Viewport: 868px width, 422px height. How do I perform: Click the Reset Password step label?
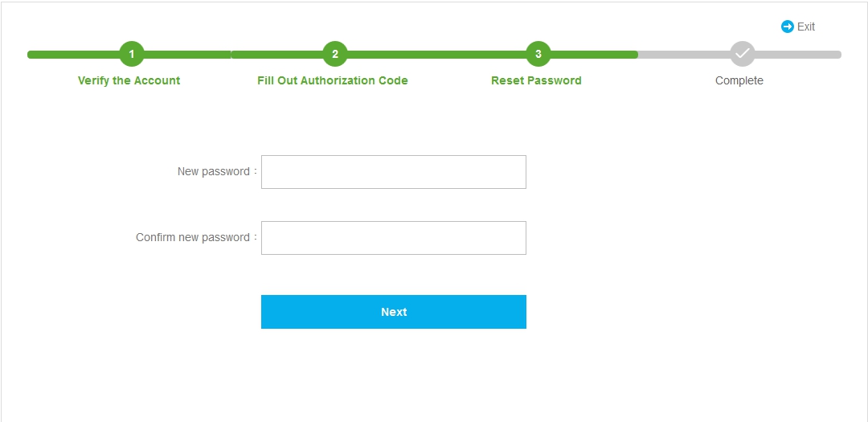click(x=536, y=80)
